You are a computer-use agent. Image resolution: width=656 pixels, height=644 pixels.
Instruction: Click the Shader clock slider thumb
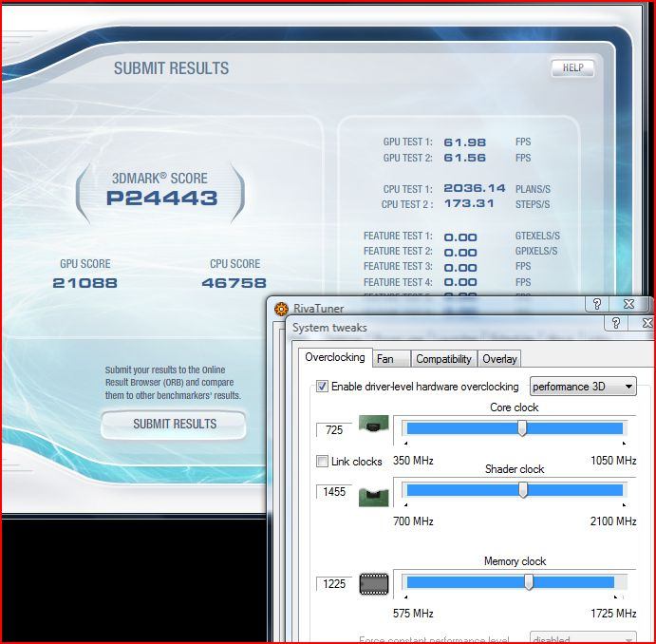[x=523, y=489]
